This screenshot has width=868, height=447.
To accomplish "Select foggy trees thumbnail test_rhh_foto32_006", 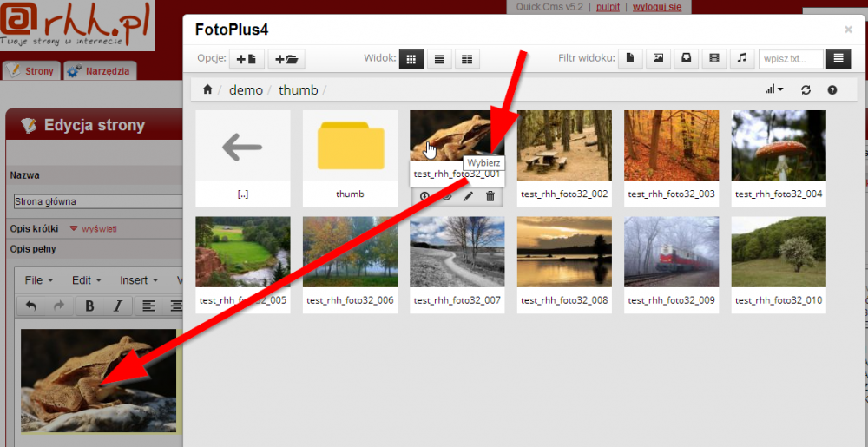I will [x=350, y=252].
